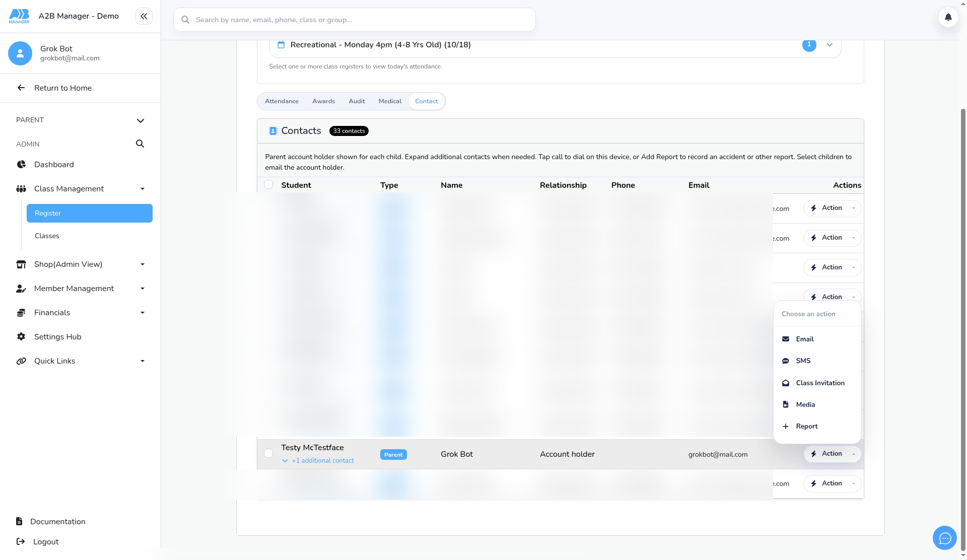Switch to the Awards tab
Screen dimensions: 967x560
coord(323,101)
